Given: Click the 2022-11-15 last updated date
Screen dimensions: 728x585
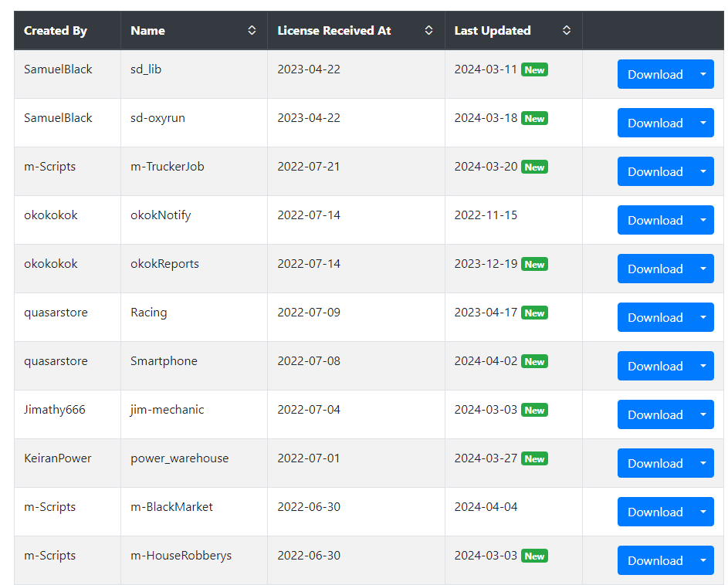Looking at the screenshot, I should click(486, 215).
